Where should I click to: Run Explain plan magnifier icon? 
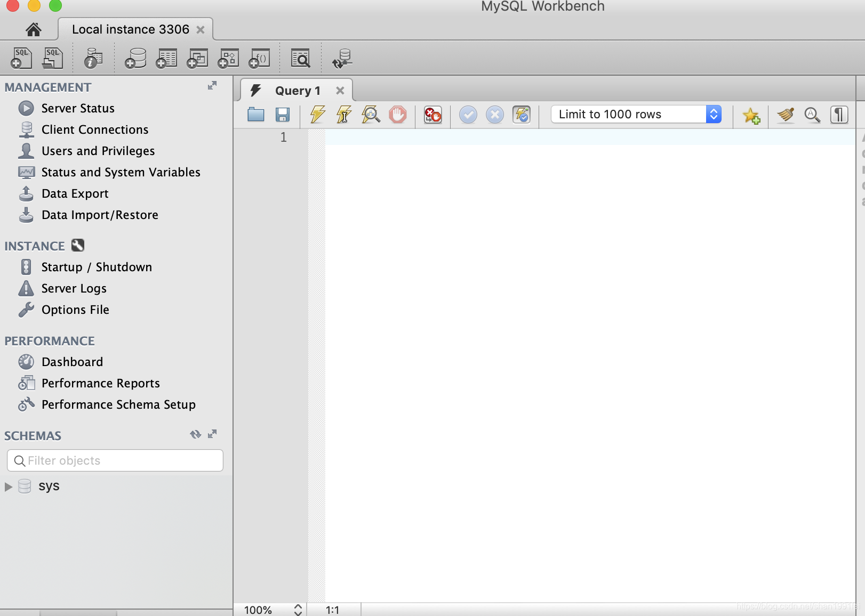371,115
